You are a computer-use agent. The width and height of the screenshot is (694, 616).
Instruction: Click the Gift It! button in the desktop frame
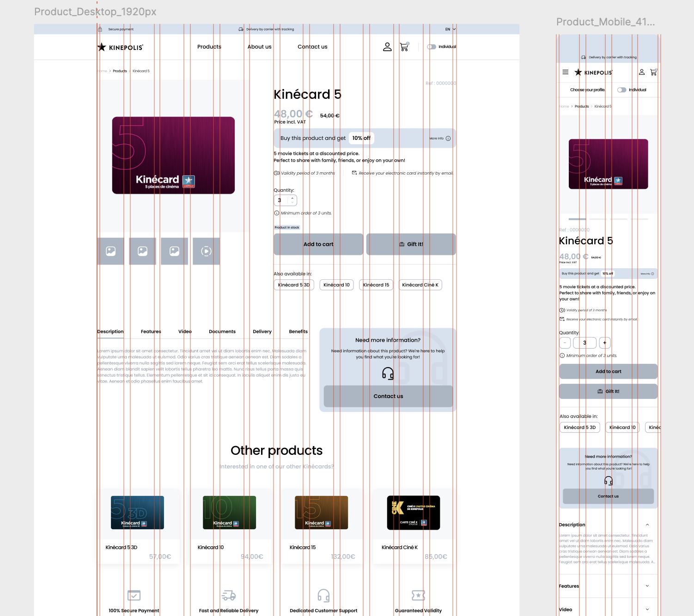(x=411, y=244)
